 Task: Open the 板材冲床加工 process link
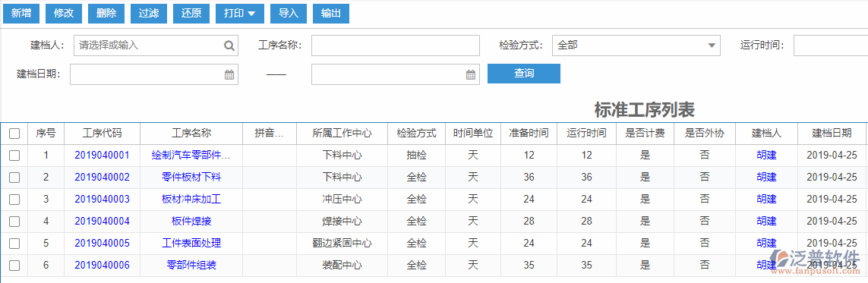tap(191, 199)
